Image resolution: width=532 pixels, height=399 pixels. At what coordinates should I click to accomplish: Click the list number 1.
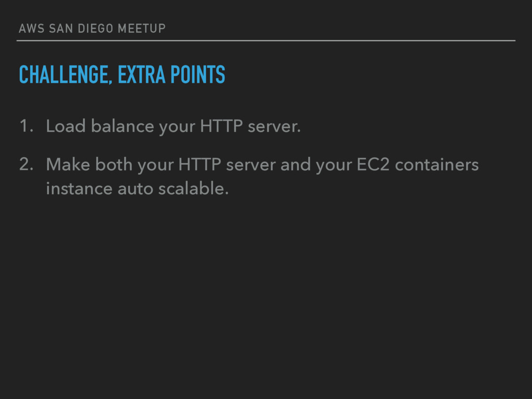[26, 126]
